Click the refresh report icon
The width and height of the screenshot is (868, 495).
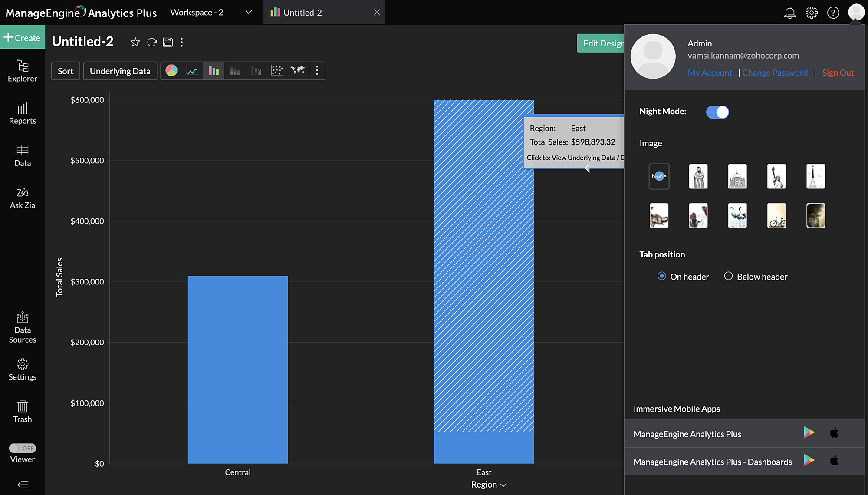click(x=151, y=42)
